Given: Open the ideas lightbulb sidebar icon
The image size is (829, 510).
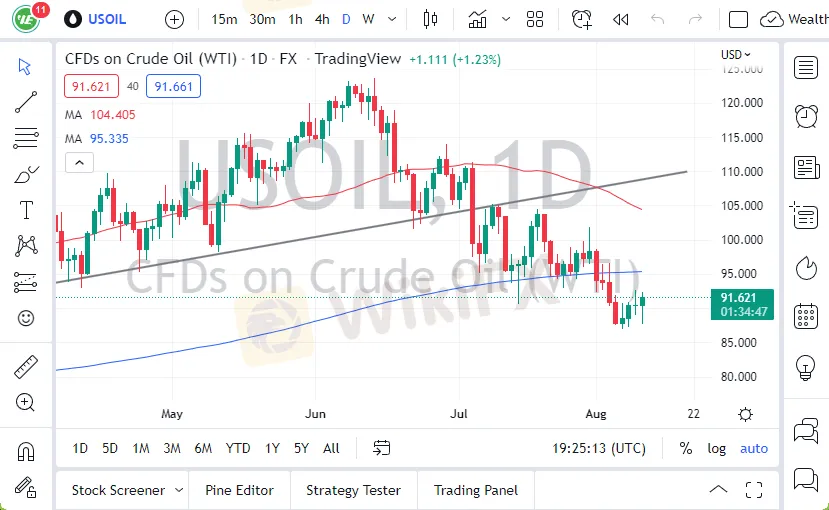Looking at the screenshot, I should click(x=805, y=367).
